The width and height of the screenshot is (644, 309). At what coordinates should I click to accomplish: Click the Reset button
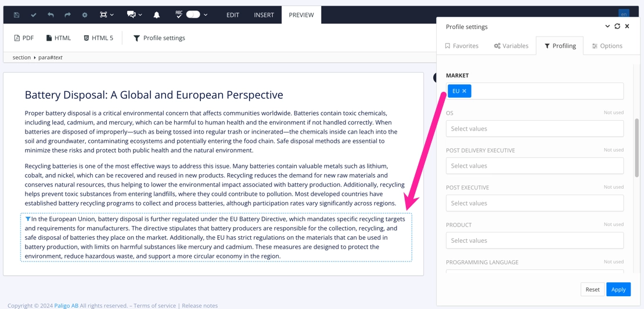pyautogui.click(x=592, y=289)
